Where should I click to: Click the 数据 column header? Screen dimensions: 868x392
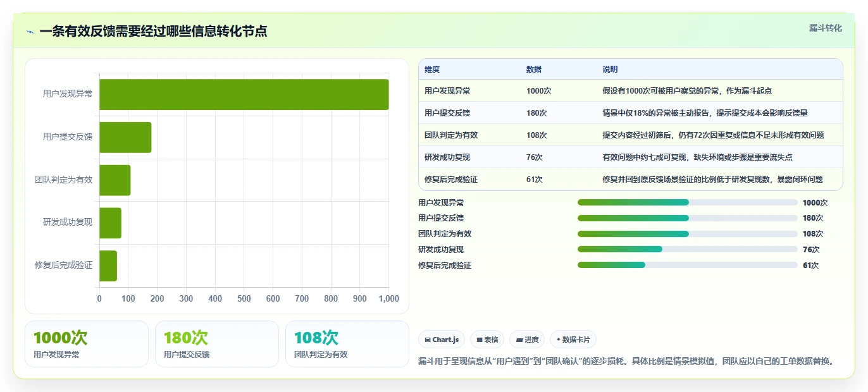click(x=534, y=70)
